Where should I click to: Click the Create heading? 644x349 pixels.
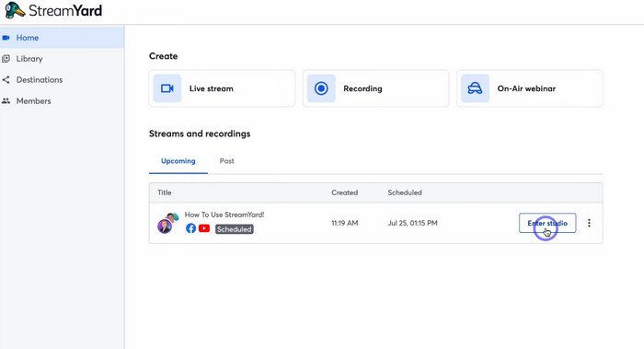click(x=164, y=56)
